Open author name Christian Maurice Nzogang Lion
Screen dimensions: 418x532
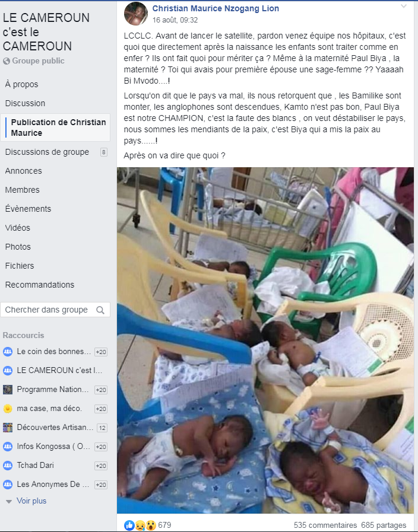[216, 8]
